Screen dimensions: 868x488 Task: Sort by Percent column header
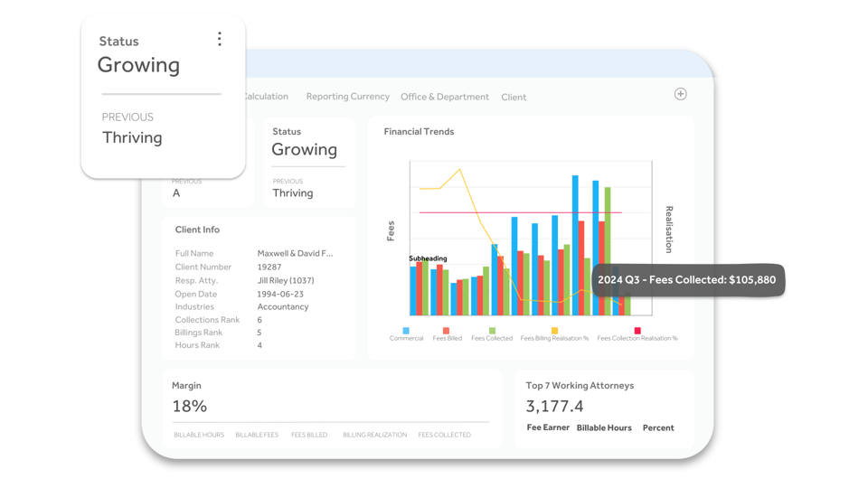coord(658,427)
